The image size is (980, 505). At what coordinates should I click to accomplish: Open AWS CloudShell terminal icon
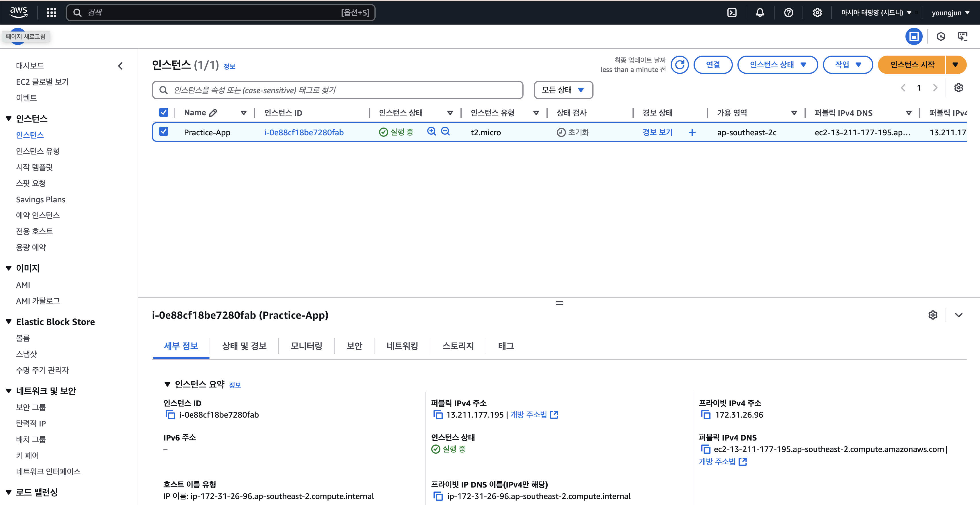732,13
